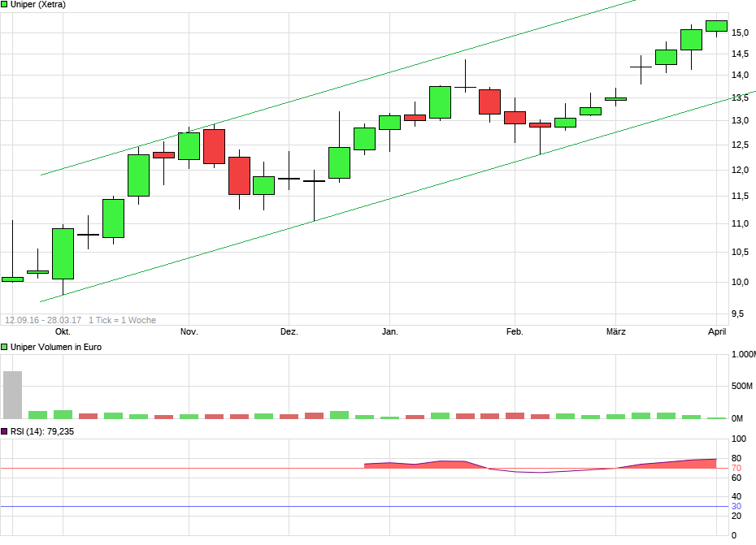The height and width of the screenshot is (545, 756).
Task: Click the '1 Tick = 1 Woche' text
Action: [123, 320]
